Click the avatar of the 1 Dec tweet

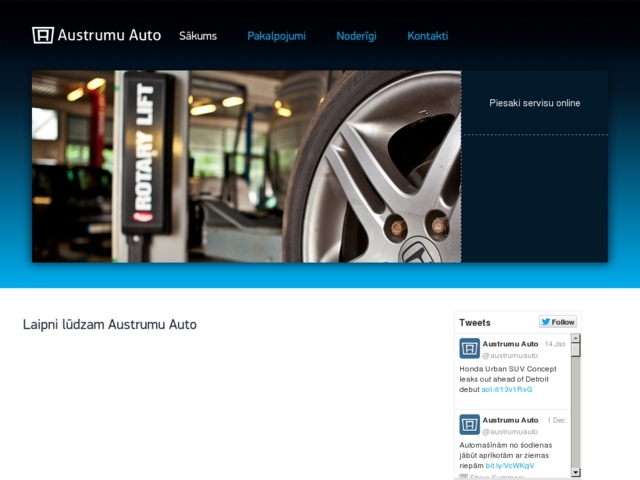[x=469, y=424]
